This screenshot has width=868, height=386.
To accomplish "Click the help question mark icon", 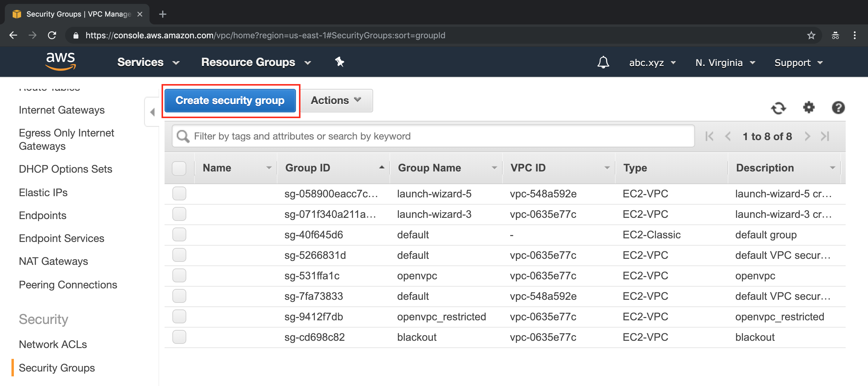I will (x=839, y=108).
